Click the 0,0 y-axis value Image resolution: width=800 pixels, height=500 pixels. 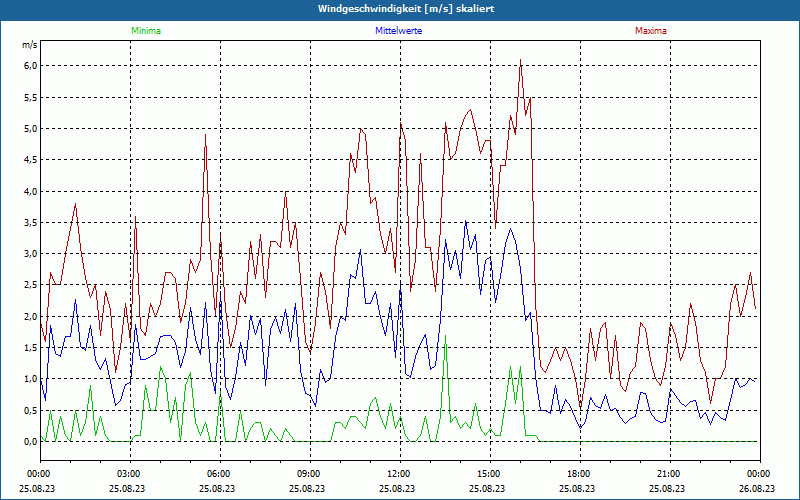[x=31, y=442]
